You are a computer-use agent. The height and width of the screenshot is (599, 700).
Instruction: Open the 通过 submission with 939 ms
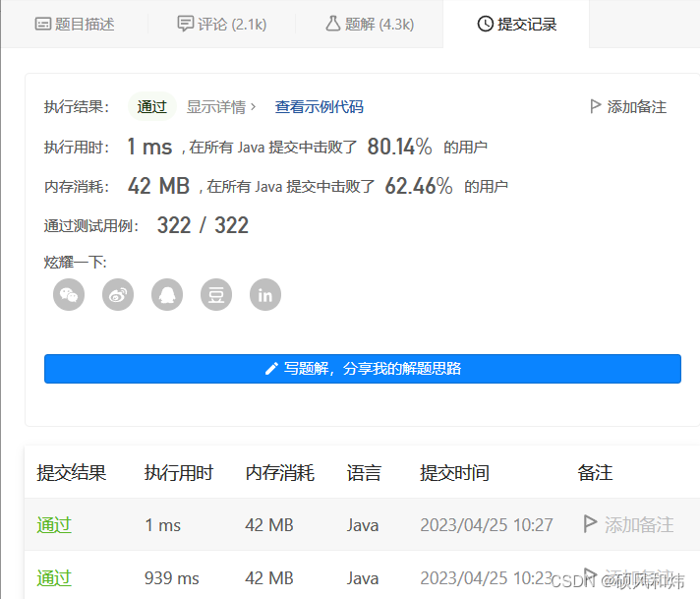coord(54,578)
